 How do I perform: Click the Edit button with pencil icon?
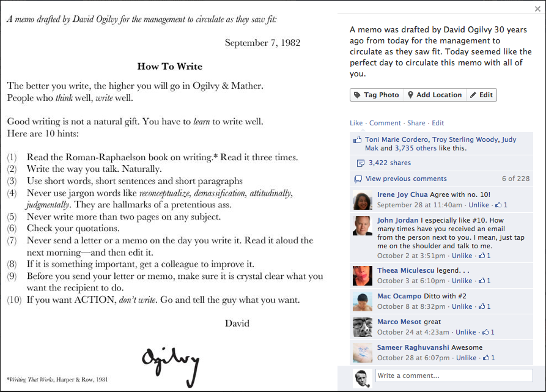pos(482,95)
